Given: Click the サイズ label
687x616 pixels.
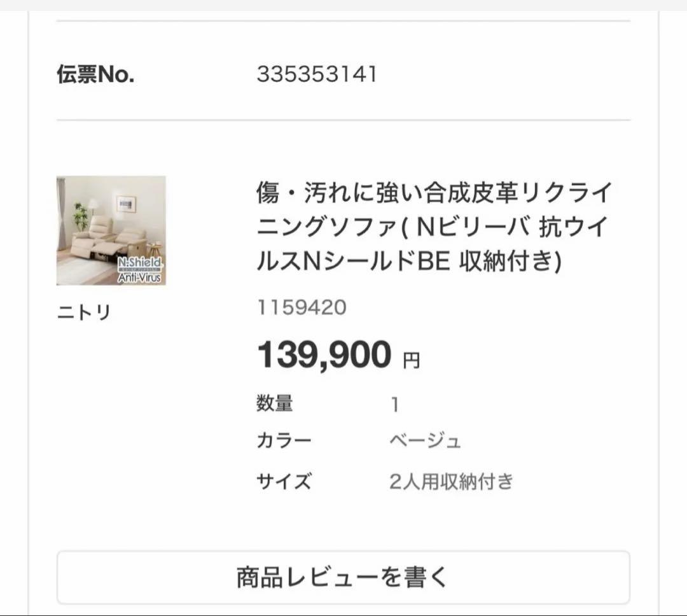Looking at the screenshot, I should (283, 481).
